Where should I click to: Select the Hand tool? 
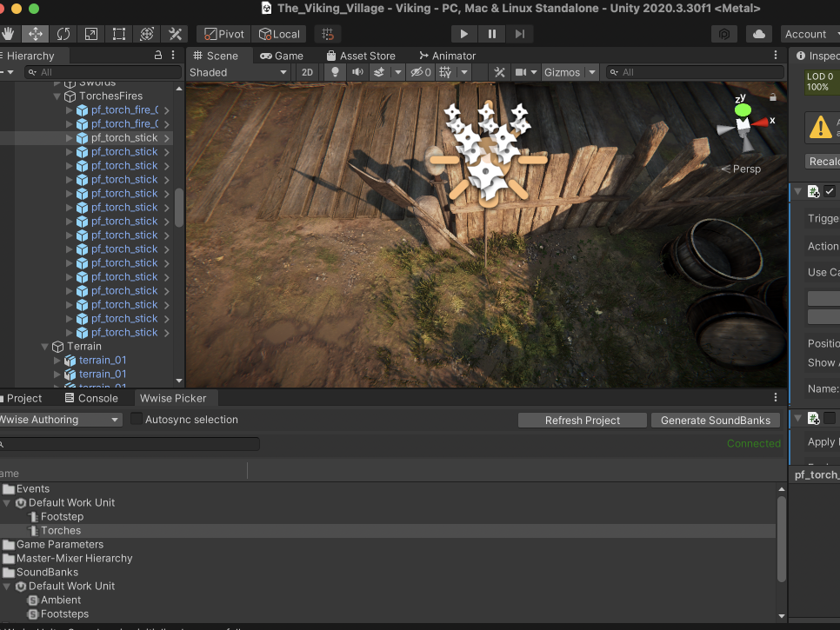point(8,34)
